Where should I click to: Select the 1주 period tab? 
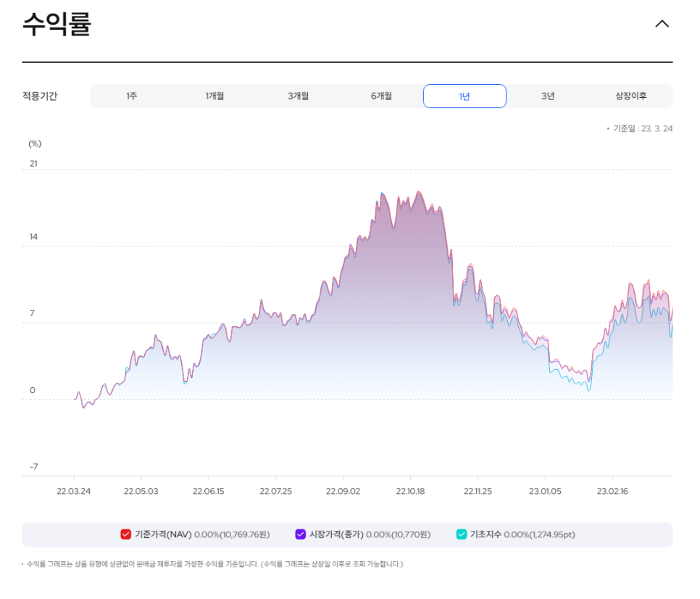click(132, 96)
